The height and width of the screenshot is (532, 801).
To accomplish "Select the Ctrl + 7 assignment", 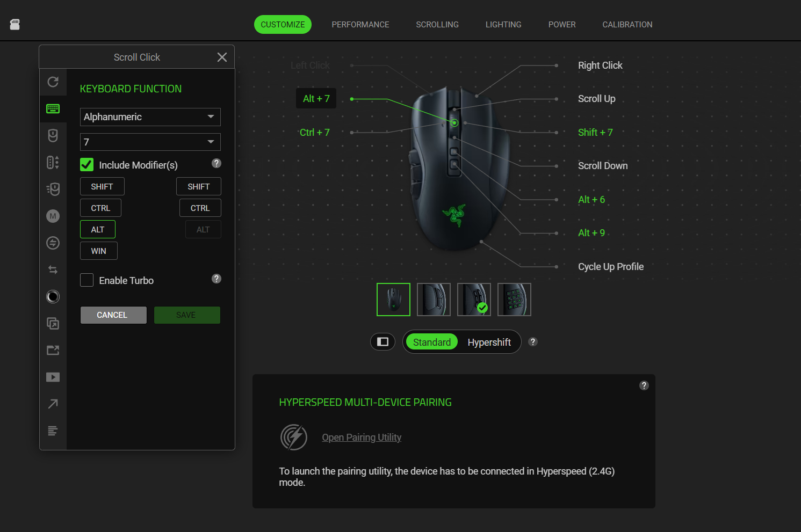I will pos(315,133).
